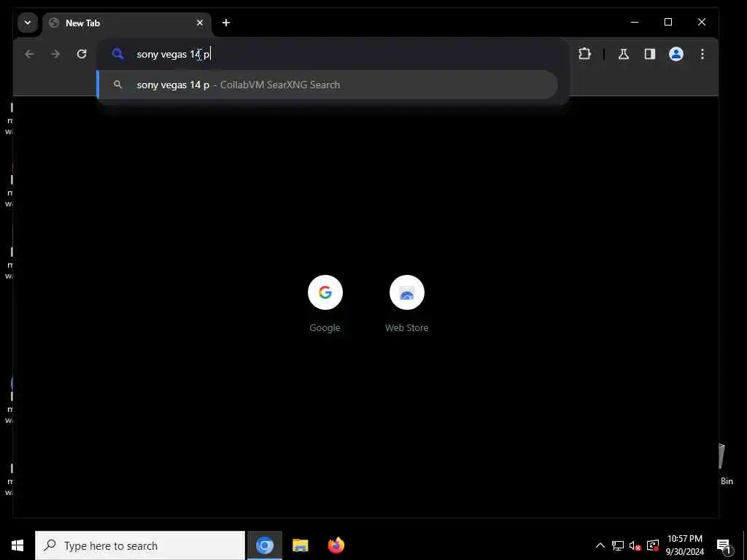Image resolution: width=747 pixels, height=560 pixels.
Task: Open the notification center icon
Action: click(724, 545)
